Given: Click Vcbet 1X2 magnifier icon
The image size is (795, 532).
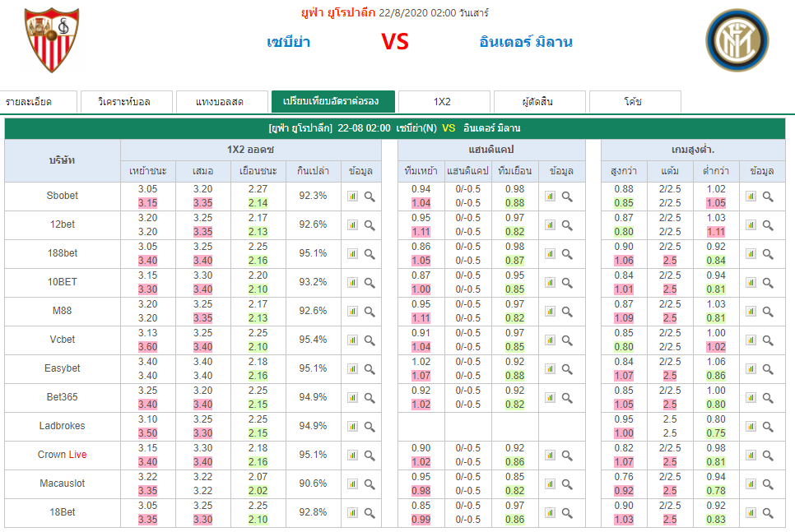Looking at the screenshot, I should point(370,341).
